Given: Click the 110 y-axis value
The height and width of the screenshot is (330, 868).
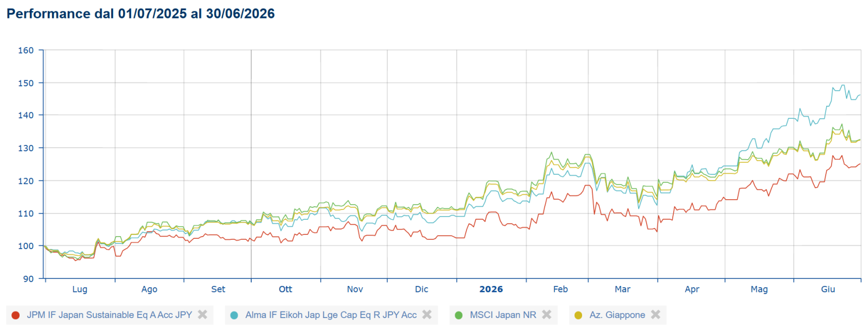Looking at the screenshot, I should point(25,213).
